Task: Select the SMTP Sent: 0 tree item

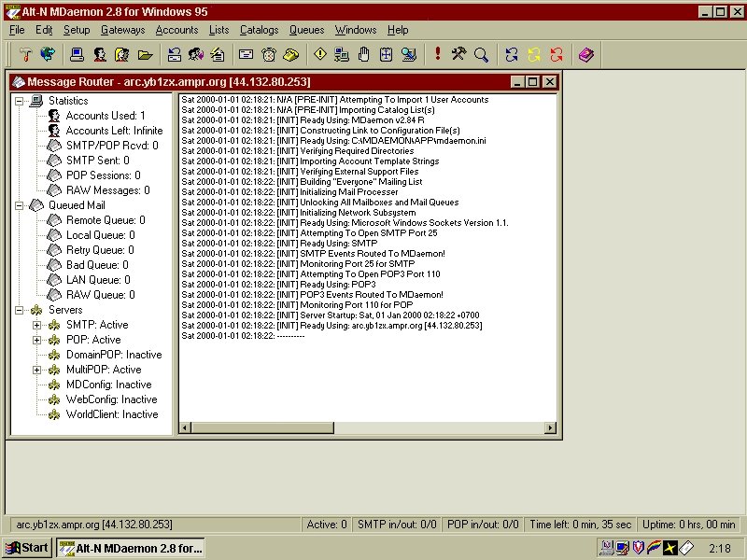Action: pyautogui.click(x=98, y=161)
